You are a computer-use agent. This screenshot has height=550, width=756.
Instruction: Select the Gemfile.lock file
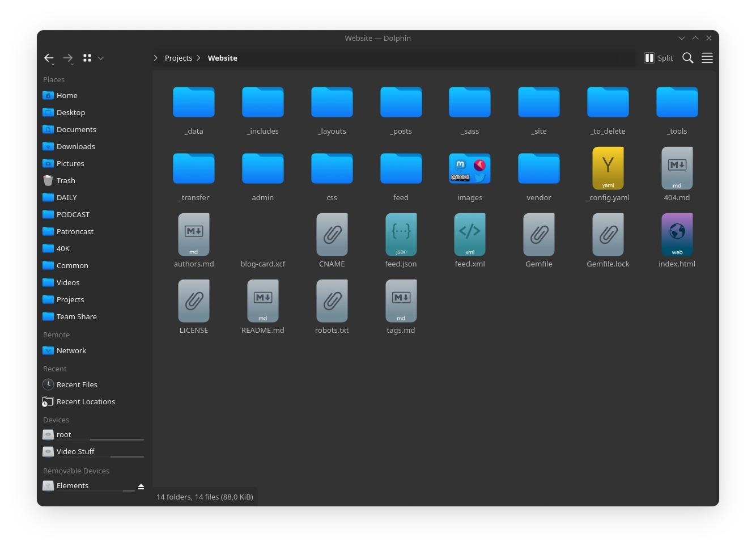[608, 242]
